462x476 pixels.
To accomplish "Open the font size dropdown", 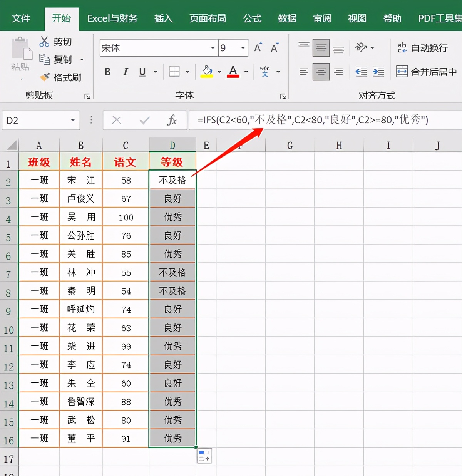I will pos(243,48).
